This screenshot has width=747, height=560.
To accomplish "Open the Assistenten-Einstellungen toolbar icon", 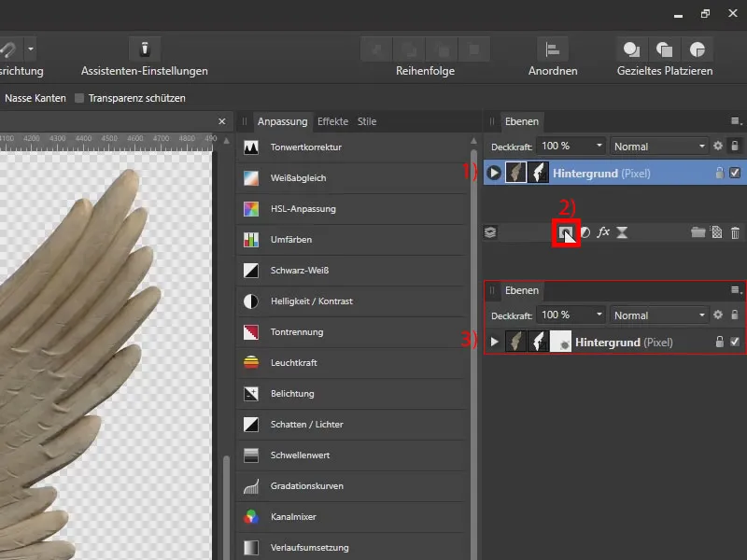I will click(x=145, y=49).
